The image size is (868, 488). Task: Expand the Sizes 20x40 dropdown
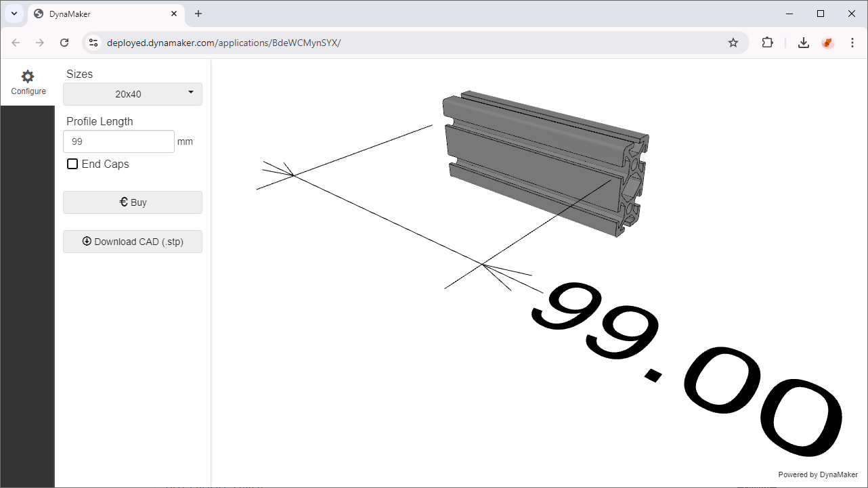click(x=133, y=94)
